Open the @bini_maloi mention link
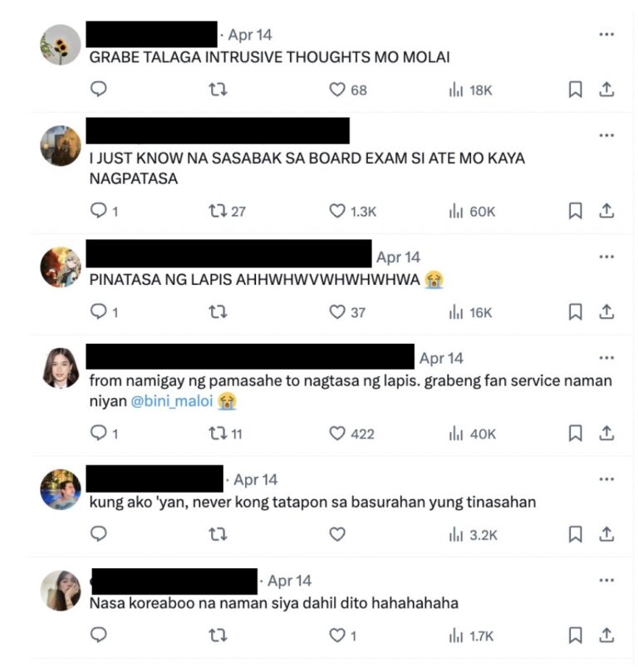This screenshot has width=638, height=672. click(x=172, y=401)
